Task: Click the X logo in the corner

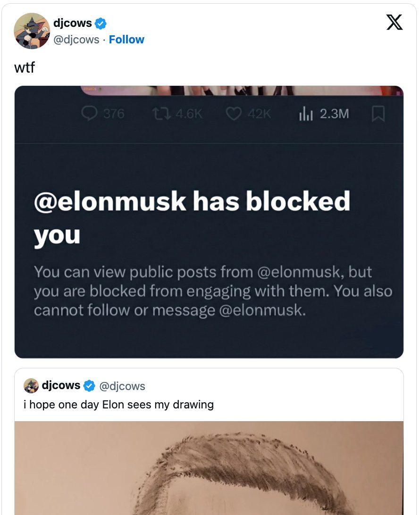Action: (x=395, y=22)
